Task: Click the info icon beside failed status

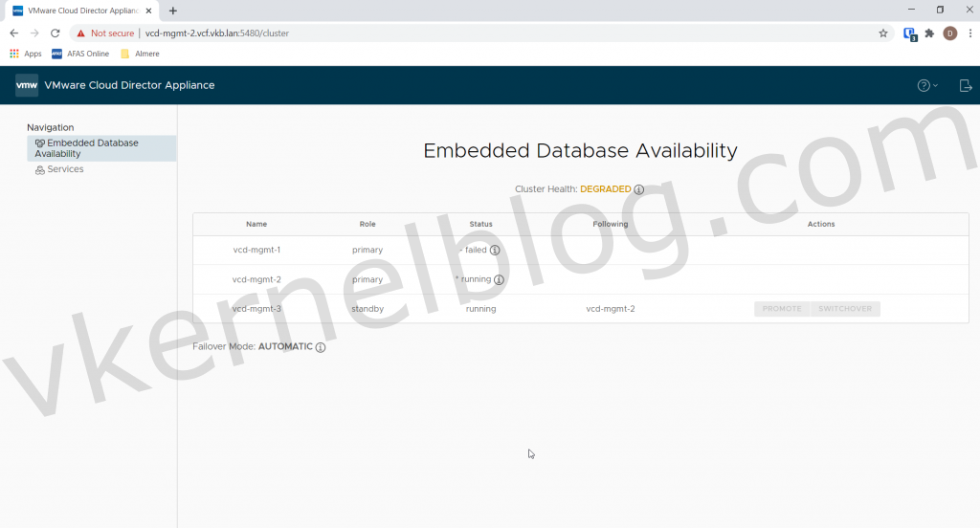Action: coord(495,251)
